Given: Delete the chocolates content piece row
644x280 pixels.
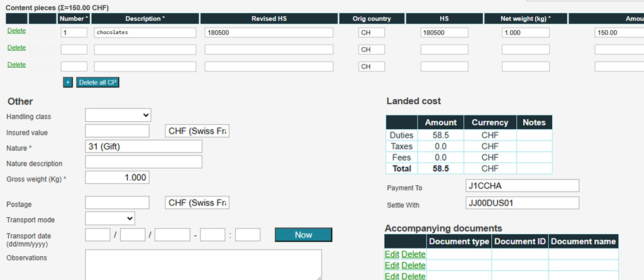Looking at the screenshot, I should click(x=16, y=31).
